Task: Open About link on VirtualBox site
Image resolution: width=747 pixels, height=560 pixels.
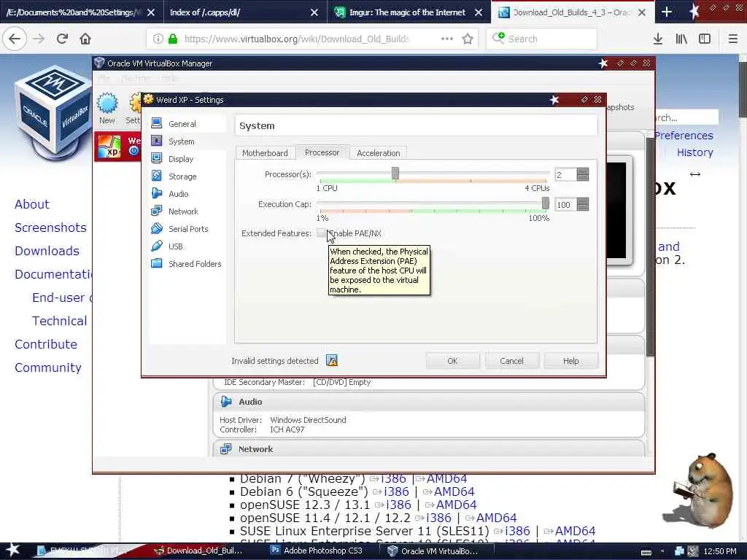Action: click(x=32, y=204)
